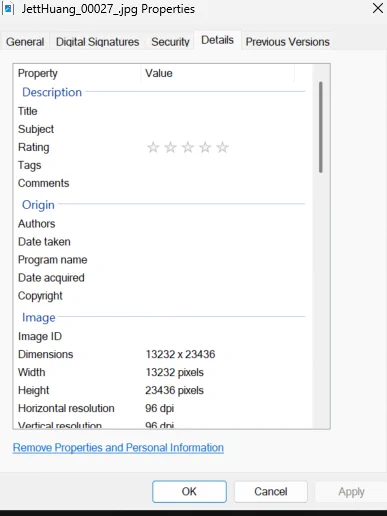
Task: Click the Cancel button
Action: click(x=271, y=491)
